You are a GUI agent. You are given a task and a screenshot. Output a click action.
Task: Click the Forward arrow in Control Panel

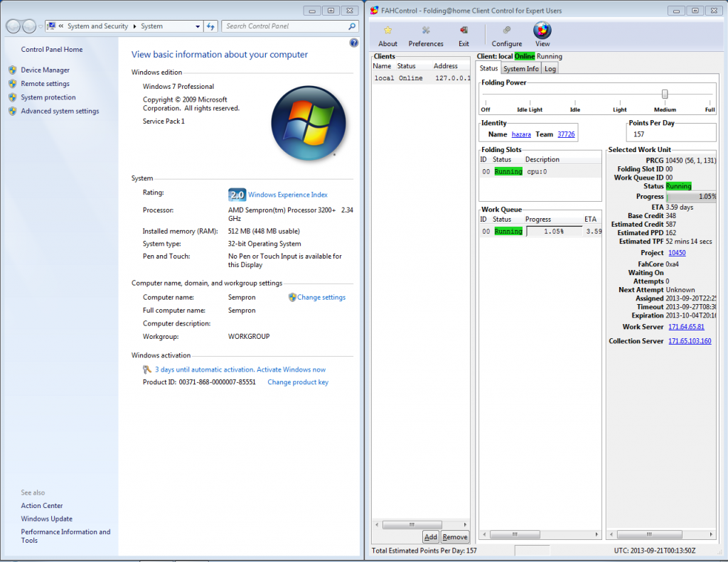coord(29,26)
